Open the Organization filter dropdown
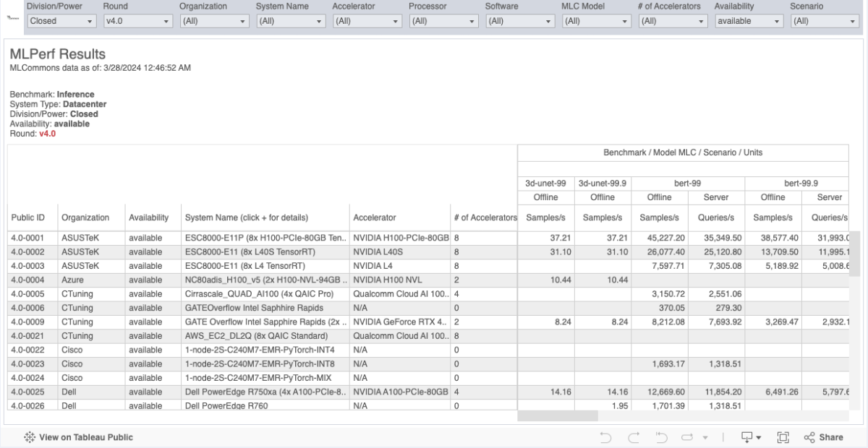 pyautogui.click(x=214, y=21)
